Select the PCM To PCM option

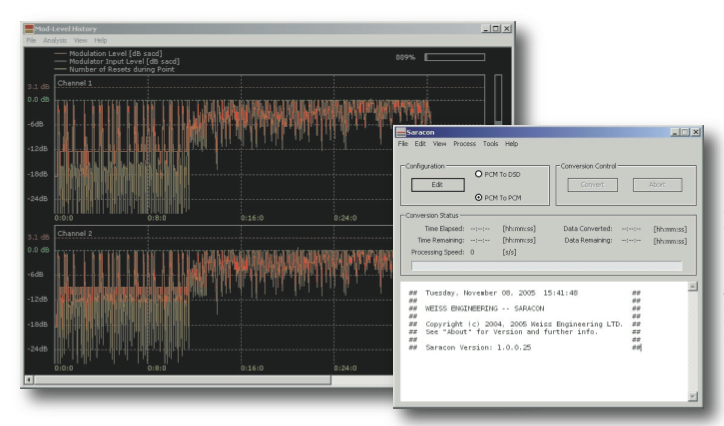tap(479, 196)
